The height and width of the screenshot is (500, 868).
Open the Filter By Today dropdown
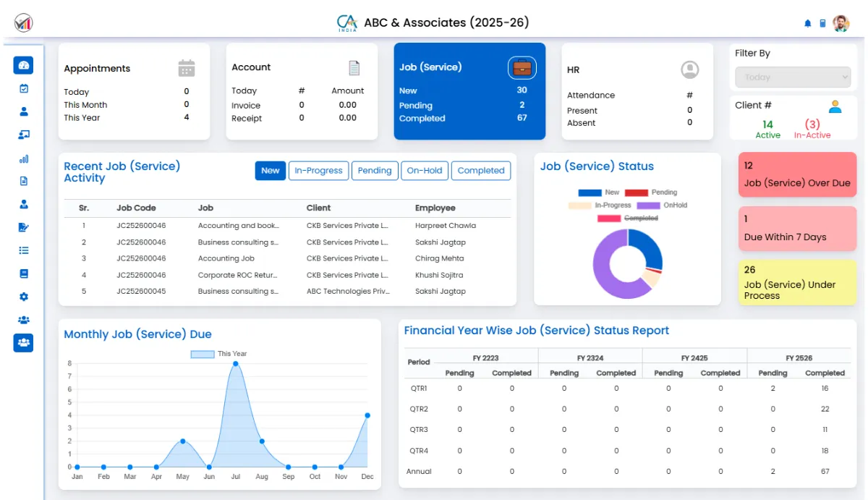pos(792,77)
